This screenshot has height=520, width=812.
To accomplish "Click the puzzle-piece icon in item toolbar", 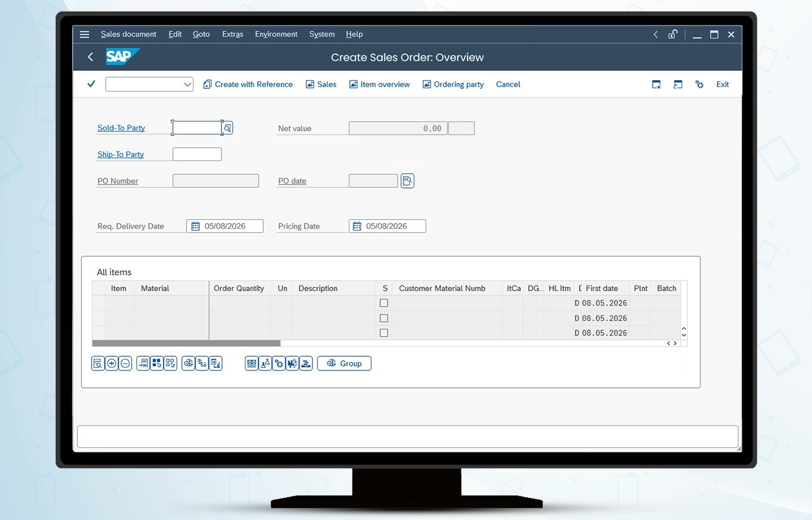I will click(292, 363).
